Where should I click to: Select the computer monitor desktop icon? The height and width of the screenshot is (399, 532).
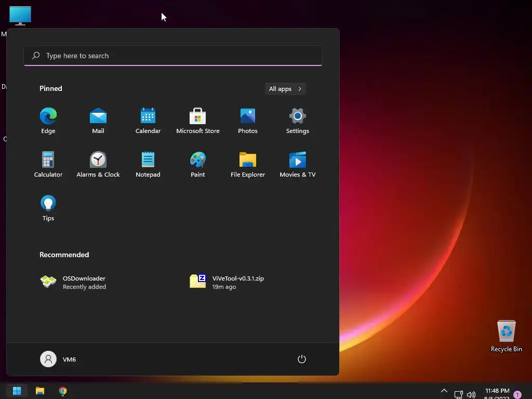(20, 16)
